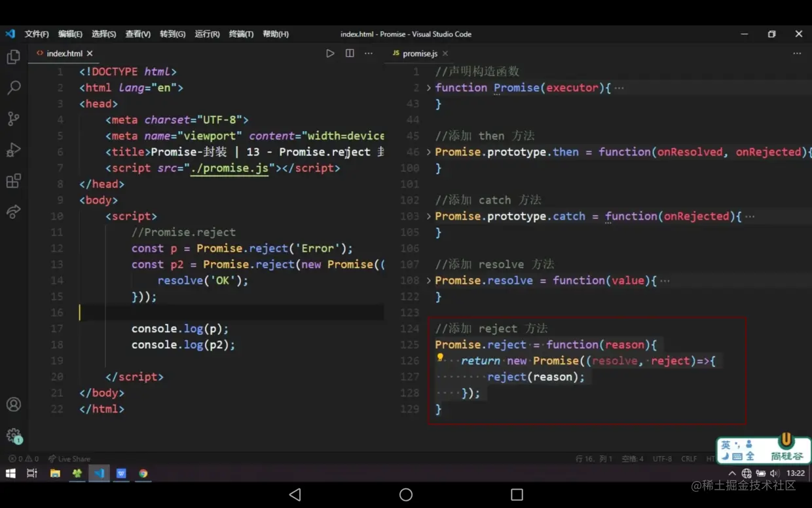Viewport: 812px width, 508px height.
Task: Open the Extensions view
Action: tap(13, 181)
